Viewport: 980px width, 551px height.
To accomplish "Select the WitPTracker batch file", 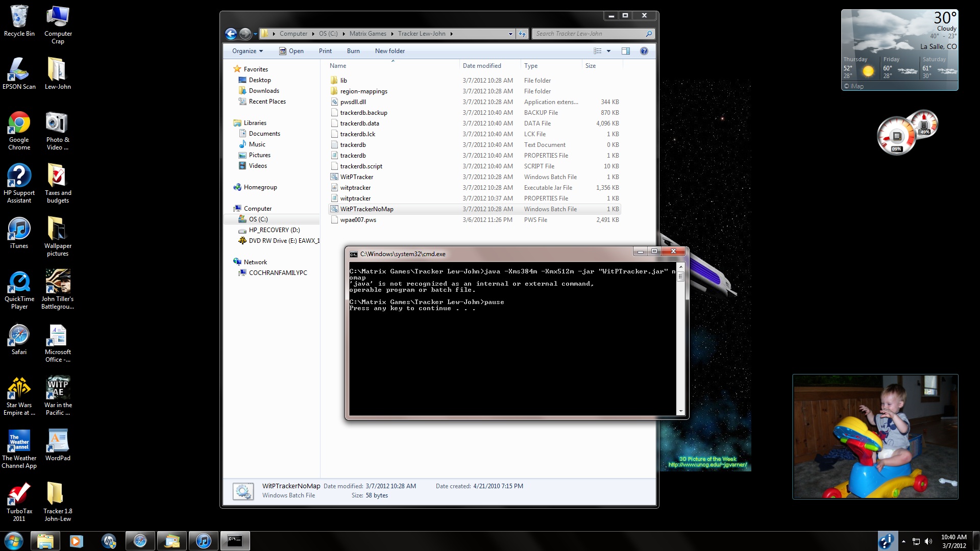I will click(x=356, y=177).
